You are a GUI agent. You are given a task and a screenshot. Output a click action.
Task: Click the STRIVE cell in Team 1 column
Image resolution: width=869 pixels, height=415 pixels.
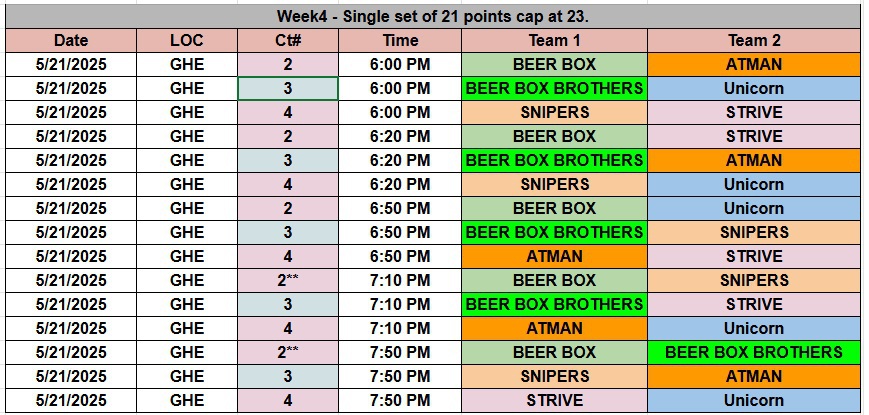point(554,401)
